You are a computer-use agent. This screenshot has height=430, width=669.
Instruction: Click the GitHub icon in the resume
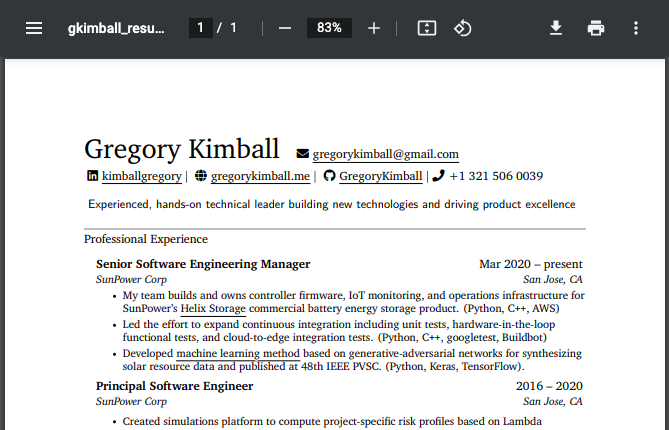pyautogui.click(x=329, y=176)
